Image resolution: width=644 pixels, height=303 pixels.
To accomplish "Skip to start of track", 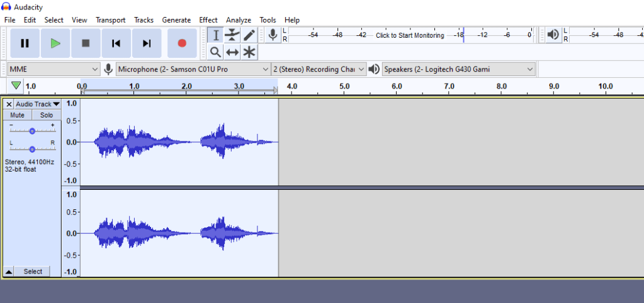I will [116, 43].
